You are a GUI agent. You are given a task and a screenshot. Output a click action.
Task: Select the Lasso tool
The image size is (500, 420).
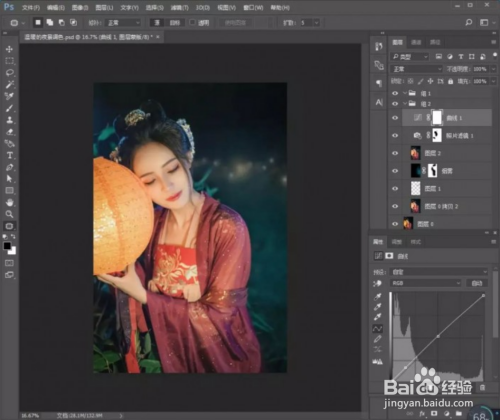[9, 72]
